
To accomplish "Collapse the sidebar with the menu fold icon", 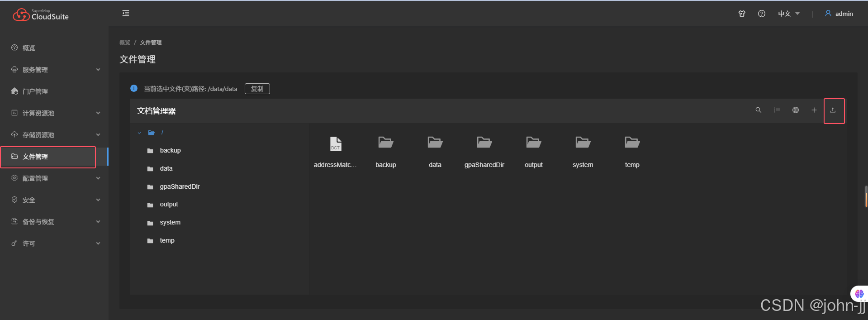I will tap(126, 13).
